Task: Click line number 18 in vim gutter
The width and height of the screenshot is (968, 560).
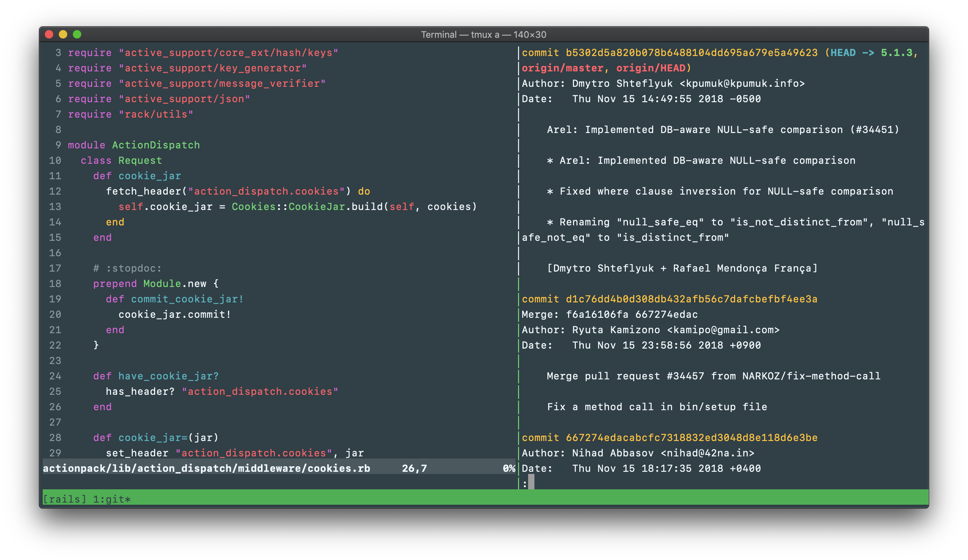Action: pyautogui.click(x=55, y=283)
